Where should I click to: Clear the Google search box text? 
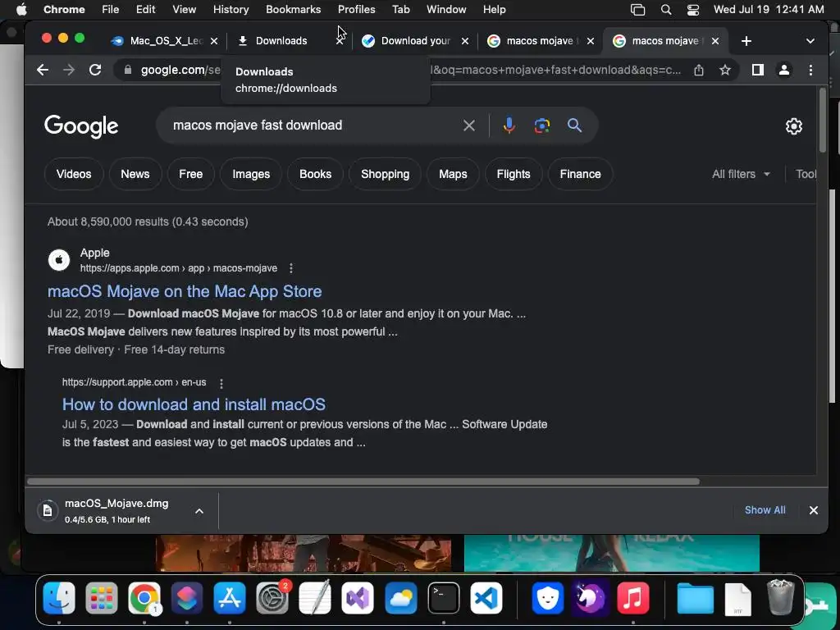tap(468, 126)
